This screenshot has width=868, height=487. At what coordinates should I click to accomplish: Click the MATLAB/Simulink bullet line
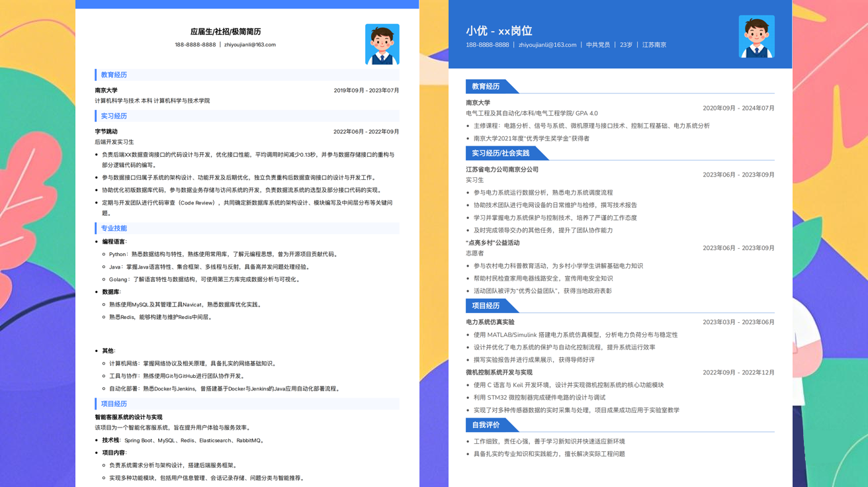point(576,335)
